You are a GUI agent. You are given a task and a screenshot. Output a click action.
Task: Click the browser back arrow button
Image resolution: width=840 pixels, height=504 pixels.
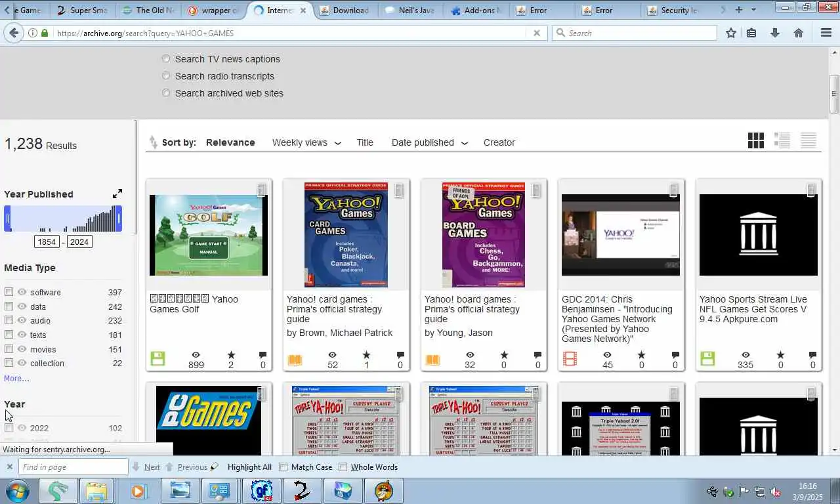pyautogui.click(x=13, y=33)
